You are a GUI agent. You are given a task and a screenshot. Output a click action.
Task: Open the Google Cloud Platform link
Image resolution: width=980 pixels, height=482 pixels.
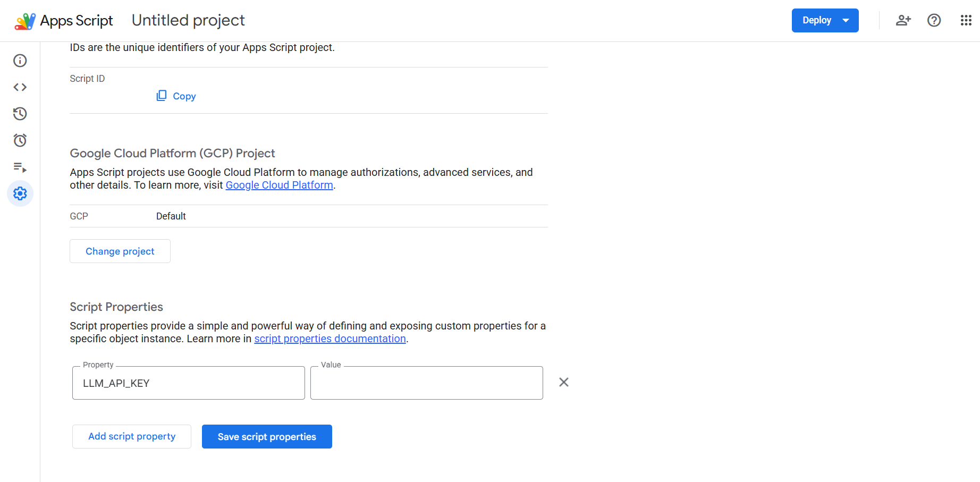(279, 185)
